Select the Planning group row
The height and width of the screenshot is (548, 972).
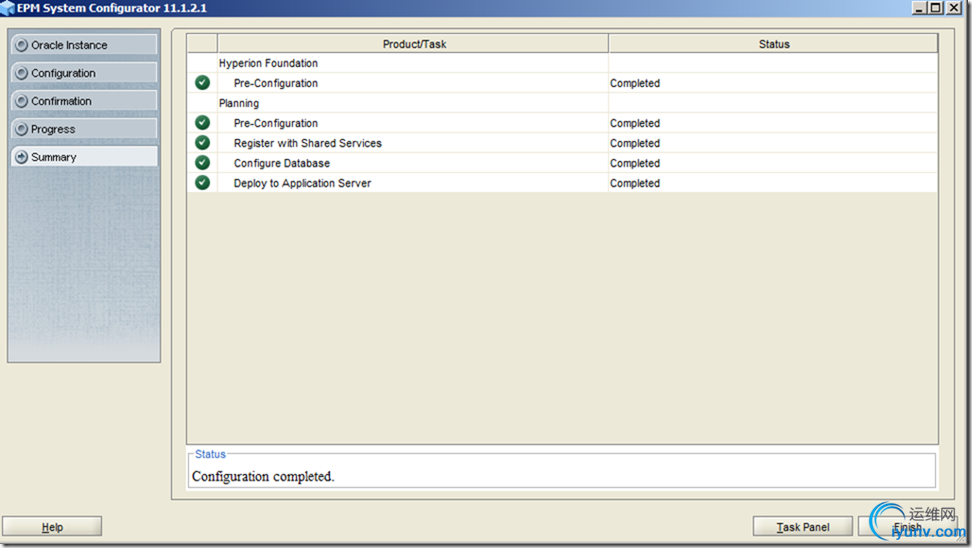[x=562, y=103]
